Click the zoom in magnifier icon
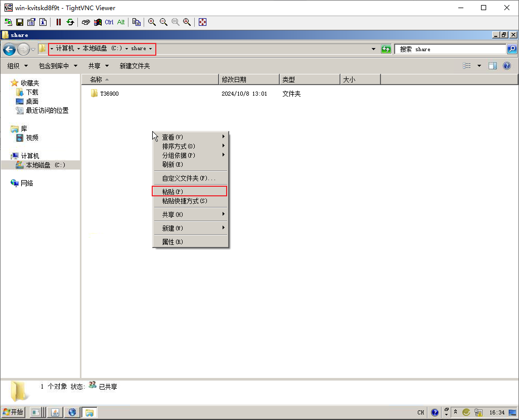This screenshot has height=420, width=519. (152, 22)
